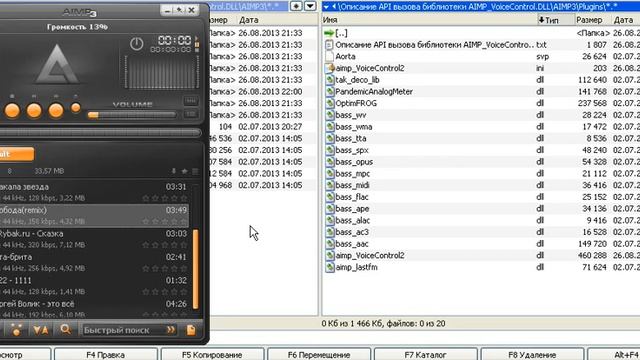The width and height of the screenshot is (640, 360).
Task: Sort right panel by the 'Тип' column header
Action: (556, 20)
